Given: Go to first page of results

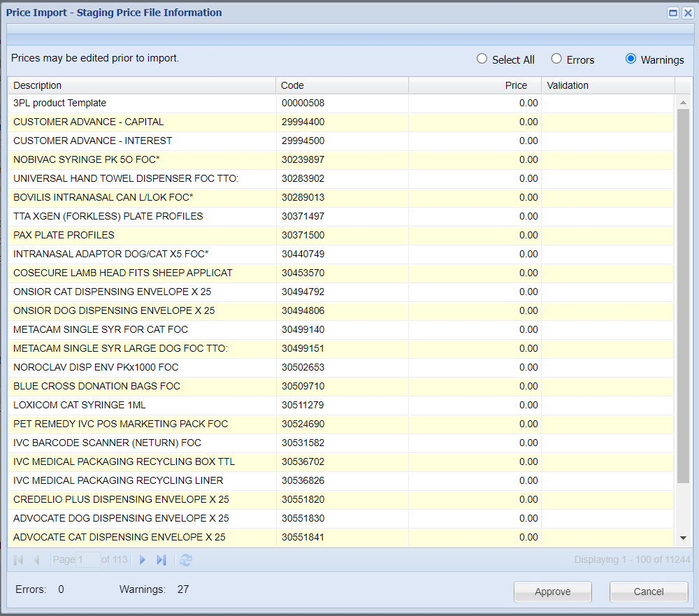Looking at the screenshot, I should pos(19,559).
